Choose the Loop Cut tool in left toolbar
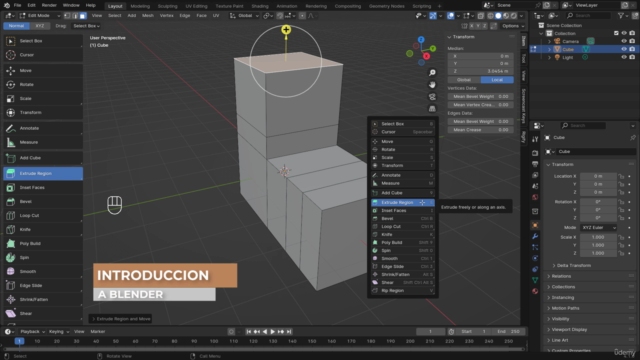Image resolution: width=640 pixels, height=360 pixels. pos(43,216)
